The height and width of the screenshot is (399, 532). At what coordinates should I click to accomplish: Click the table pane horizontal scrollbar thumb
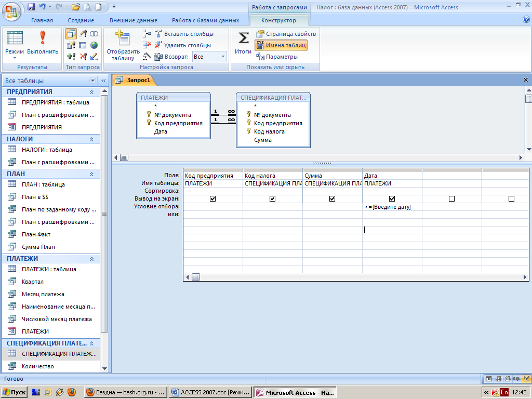[x=124, y=157]
